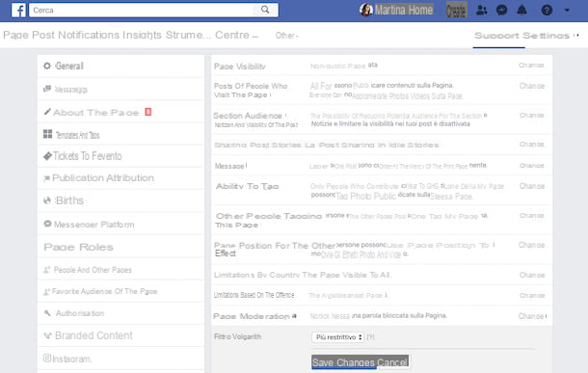This screenshot has height=373, width=588.
Task: Open the Notifications tab
Action: (89, 36)
